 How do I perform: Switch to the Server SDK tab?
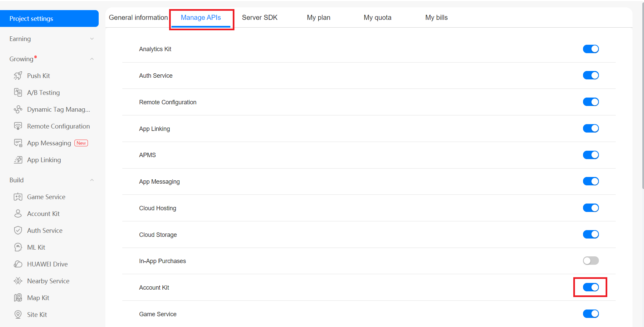tap(260, 17)
